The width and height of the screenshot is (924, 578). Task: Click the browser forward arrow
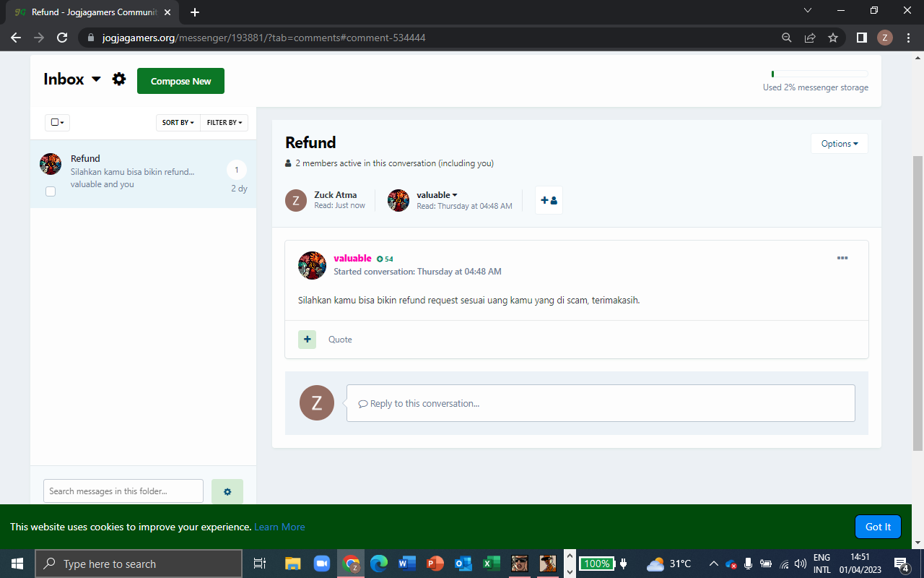click(x=39, y=38)
